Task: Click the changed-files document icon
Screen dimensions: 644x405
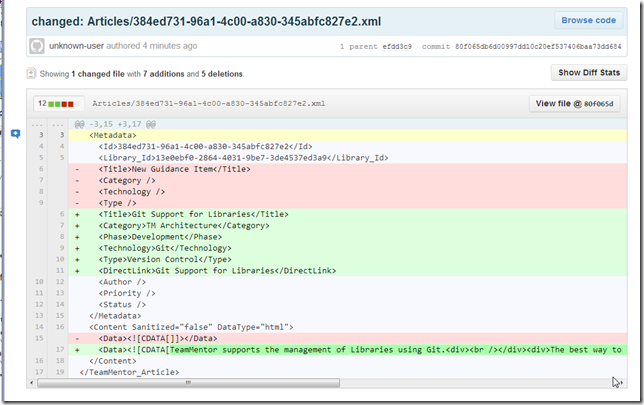Action: coord(33,74)
